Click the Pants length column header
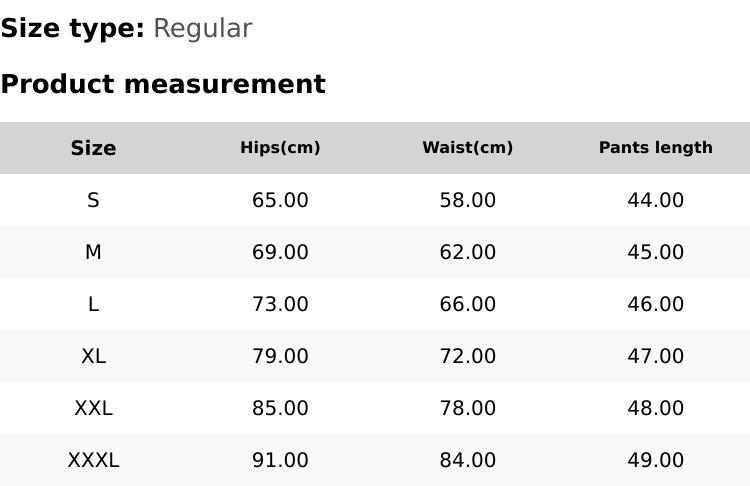 [655, 148]
